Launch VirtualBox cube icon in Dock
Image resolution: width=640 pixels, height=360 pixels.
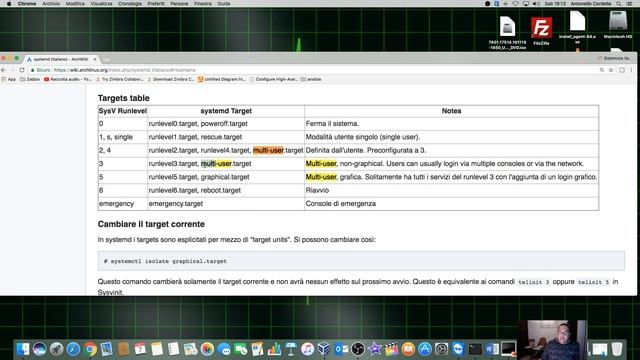point(324,349)
